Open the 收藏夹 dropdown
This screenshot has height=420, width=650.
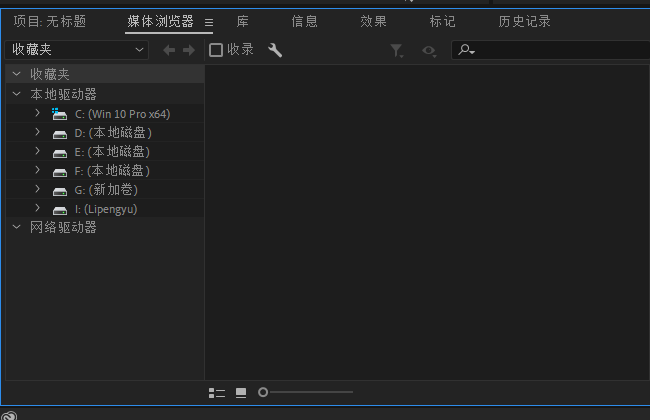[x=76, y=50]
